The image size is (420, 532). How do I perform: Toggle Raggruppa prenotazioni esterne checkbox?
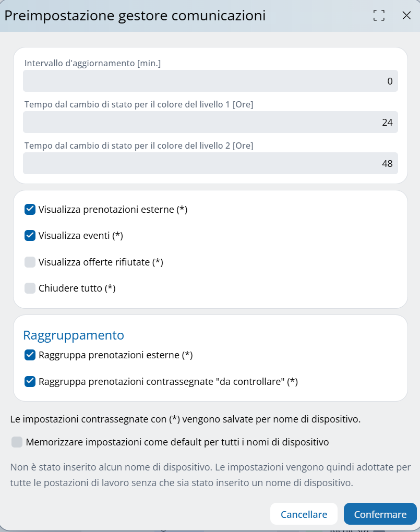pyautogui.click(x=30, y=355)
